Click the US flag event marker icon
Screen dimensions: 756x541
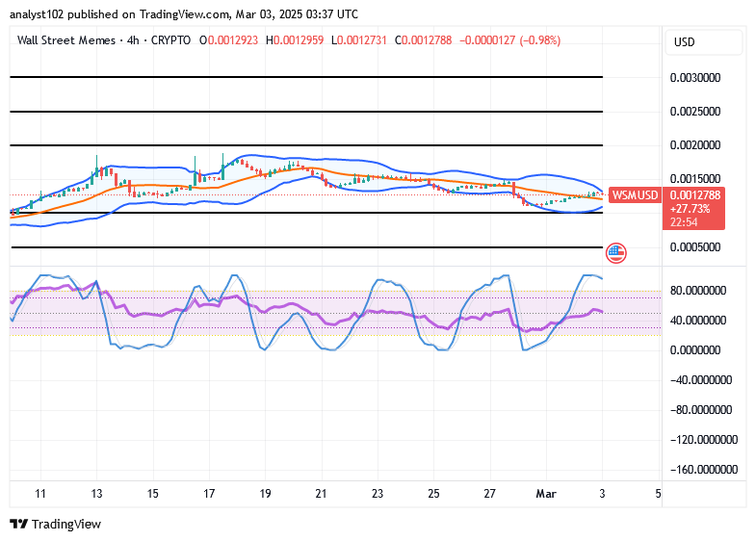(615, 253)
